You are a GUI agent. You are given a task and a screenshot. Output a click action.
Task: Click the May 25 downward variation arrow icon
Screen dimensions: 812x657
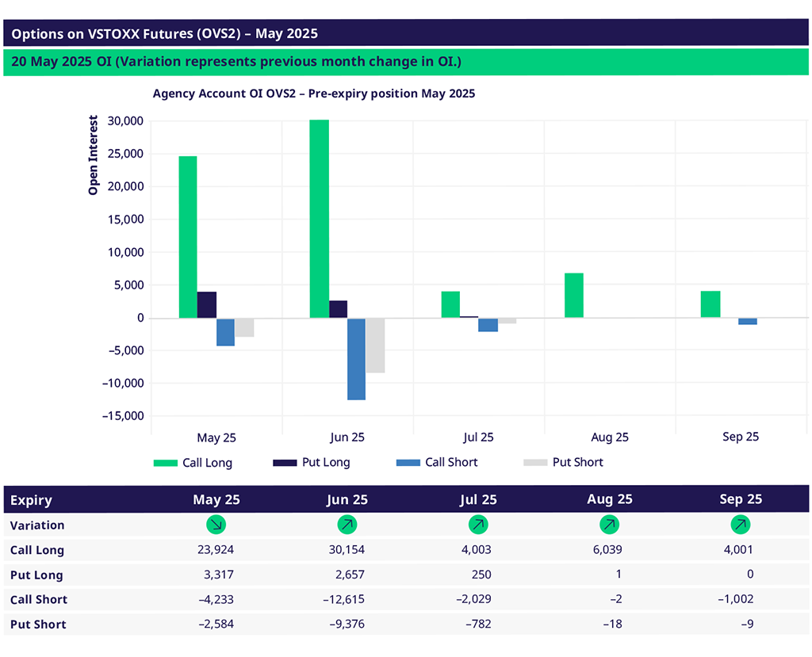(x=216, y=525)
